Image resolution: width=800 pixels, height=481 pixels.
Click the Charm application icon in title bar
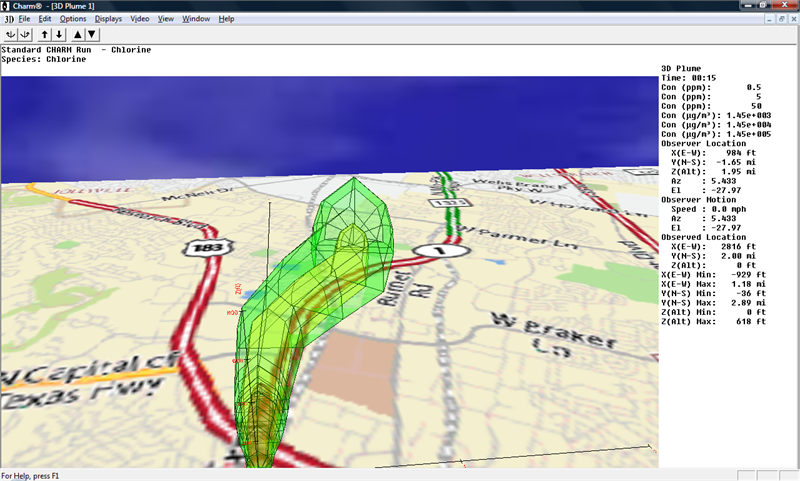tap(8, 5)
